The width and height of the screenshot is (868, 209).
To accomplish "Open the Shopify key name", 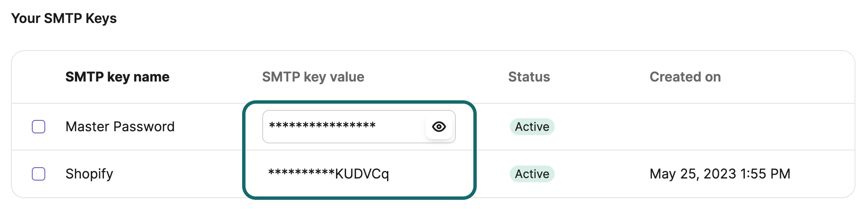I will click(89, 174).
